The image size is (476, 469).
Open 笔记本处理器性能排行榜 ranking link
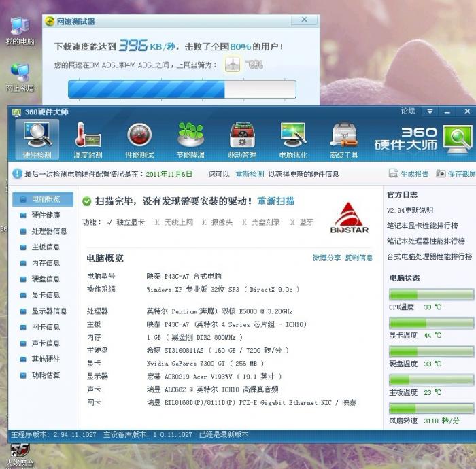pyautogui.click(x=426, y=241)
